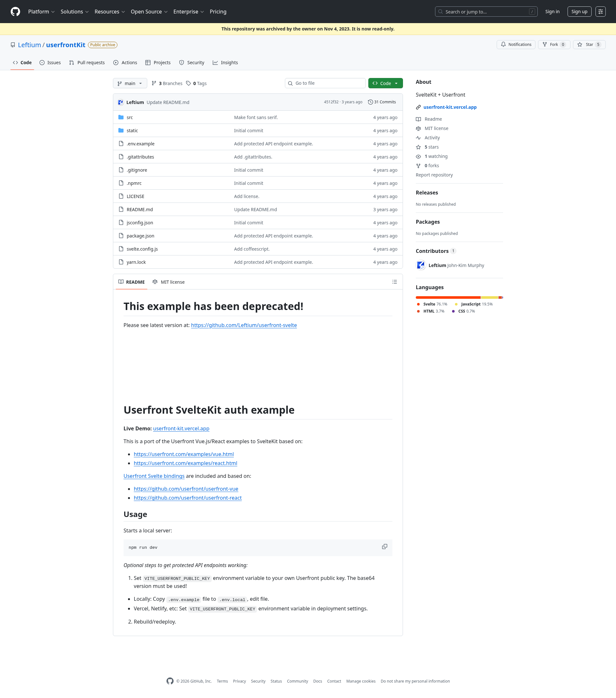The image size is (616, 698).
Task: Expand the Open Source menu
Action: (149, 12)
